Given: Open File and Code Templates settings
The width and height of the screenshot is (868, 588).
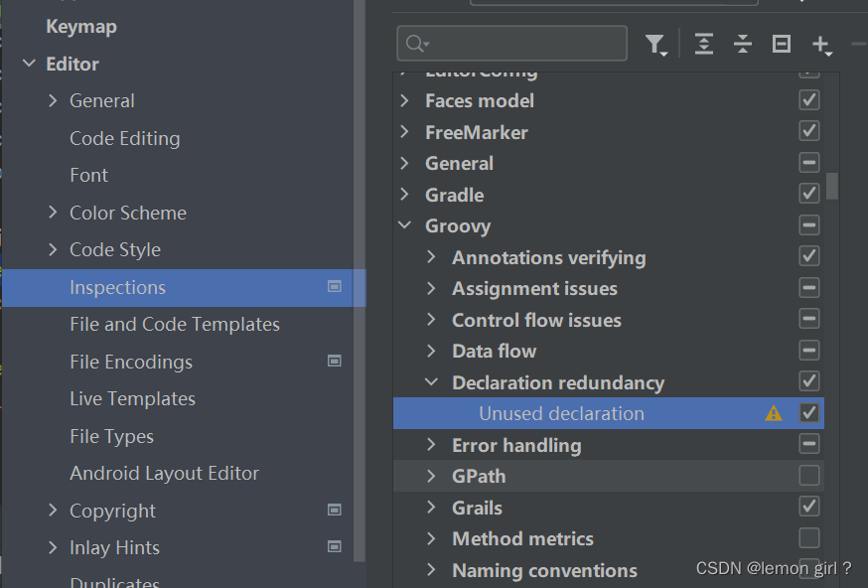Looking at the screenshot, I should pos(175,324).
